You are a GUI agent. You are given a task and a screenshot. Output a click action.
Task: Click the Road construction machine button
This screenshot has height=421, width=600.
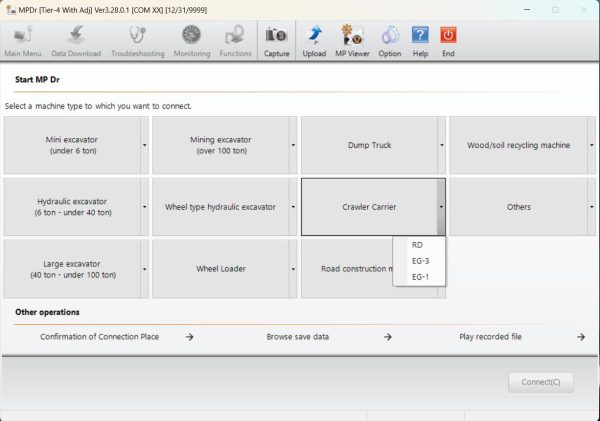(347, 269)
